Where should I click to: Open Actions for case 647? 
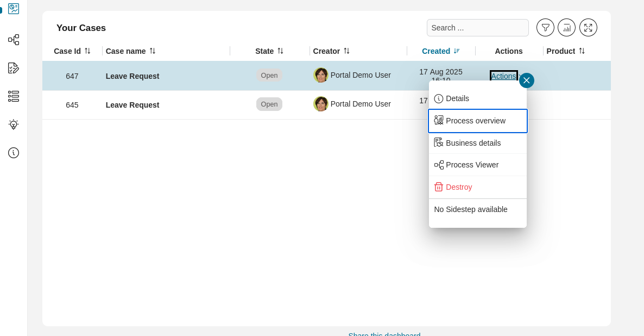pyautogui.click(x=503, y=76)
